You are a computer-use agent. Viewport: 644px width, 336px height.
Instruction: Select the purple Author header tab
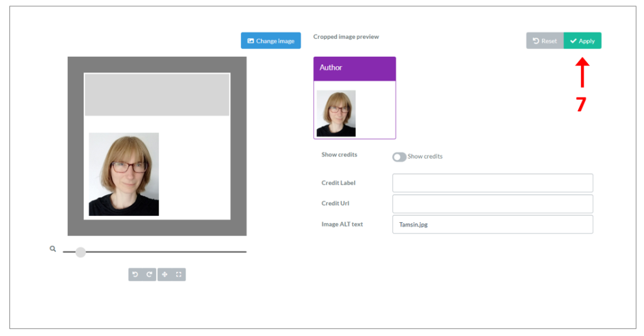coord(355,68)
